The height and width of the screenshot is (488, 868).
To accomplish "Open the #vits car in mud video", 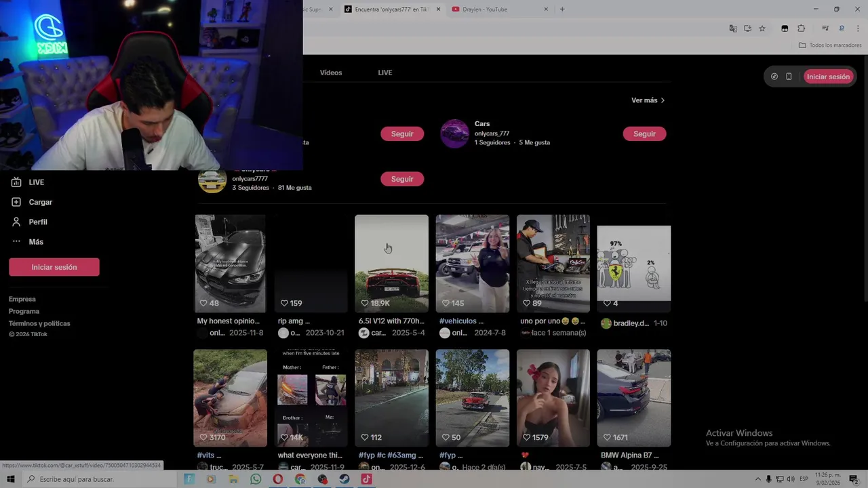I will pyautogui.click(x=231, y=398).
